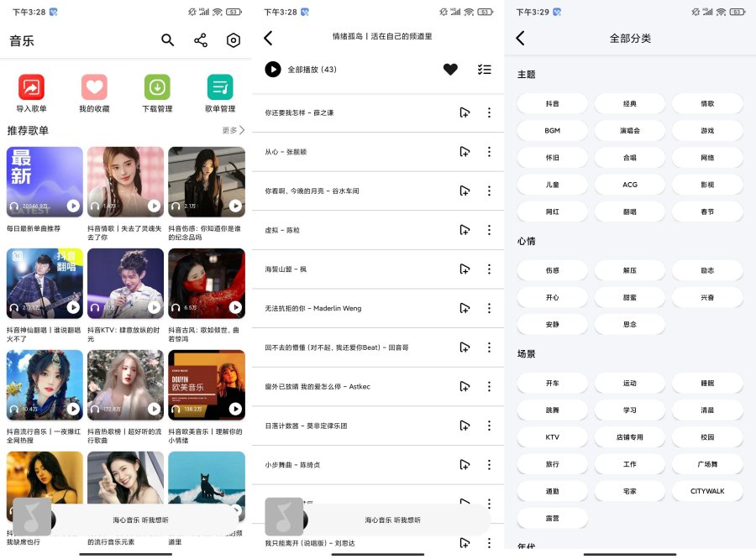This screenshot has height=559, width=756.
Task: Favorite the 情绪孤岛 playlist with the heart
Action: (450, 70)
